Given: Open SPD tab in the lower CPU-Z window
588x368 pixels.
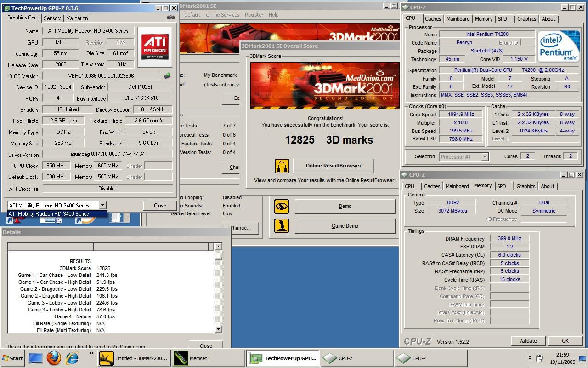Looking at the screenshot, I should point(502,186).
